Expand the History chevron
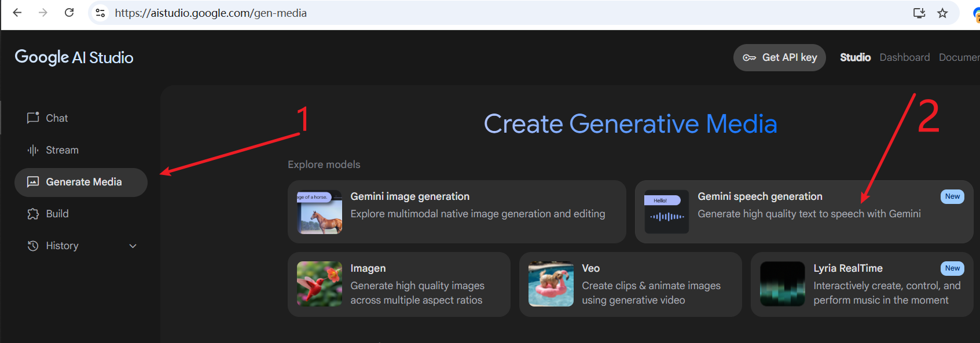This screenshot has height=343, width=980. tap(133, 246)
